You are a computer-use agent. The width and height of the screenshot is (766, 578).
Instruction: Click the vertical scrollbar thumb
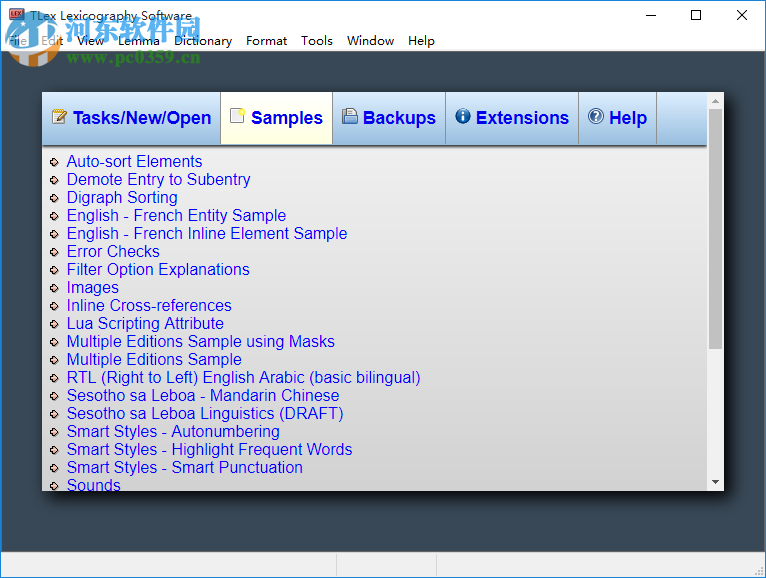715,229
